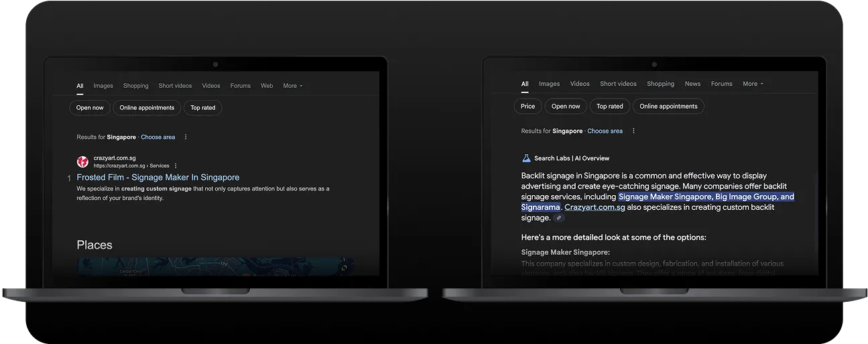Follow the Crazyart.com.sg link in AI Overview
This screenshot has height=344, width=868.
pos(595,207)
